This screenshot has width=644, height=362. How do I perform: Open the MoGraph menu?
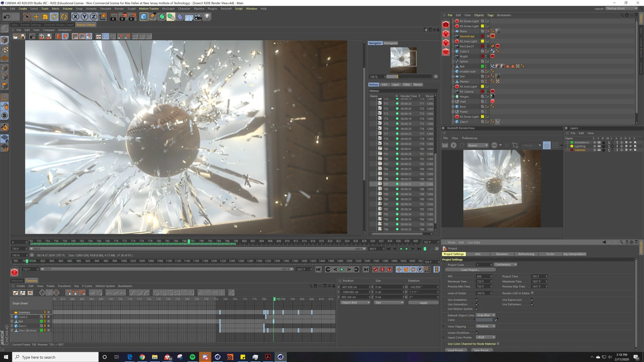[168, 8]
